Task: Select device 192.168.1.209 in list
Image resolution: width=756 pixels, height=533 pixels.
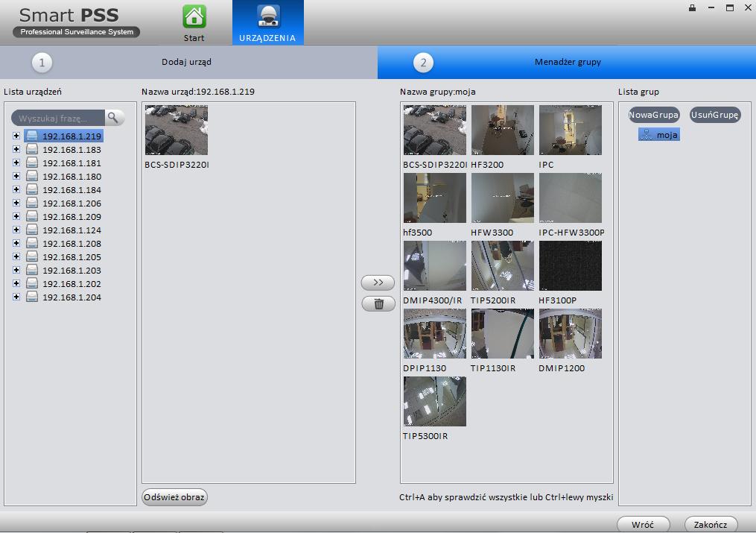Action: point(63,217)
